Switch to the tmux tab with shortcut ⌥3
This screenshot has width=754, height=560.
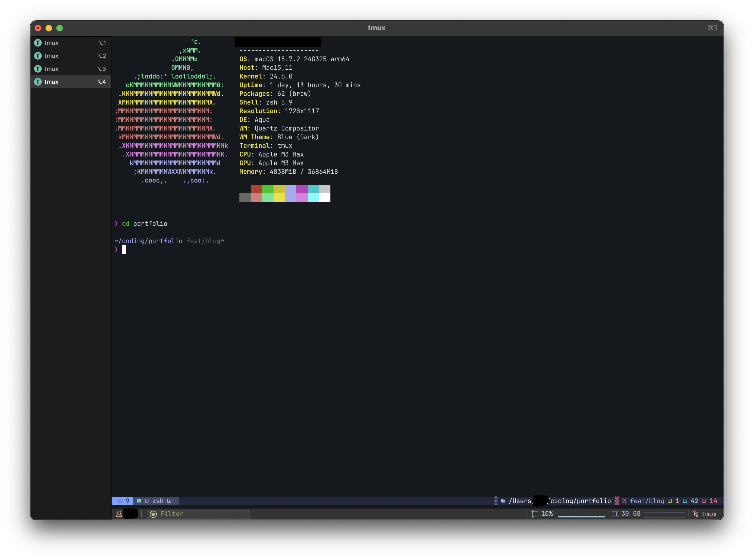click(x=70, y=69)
